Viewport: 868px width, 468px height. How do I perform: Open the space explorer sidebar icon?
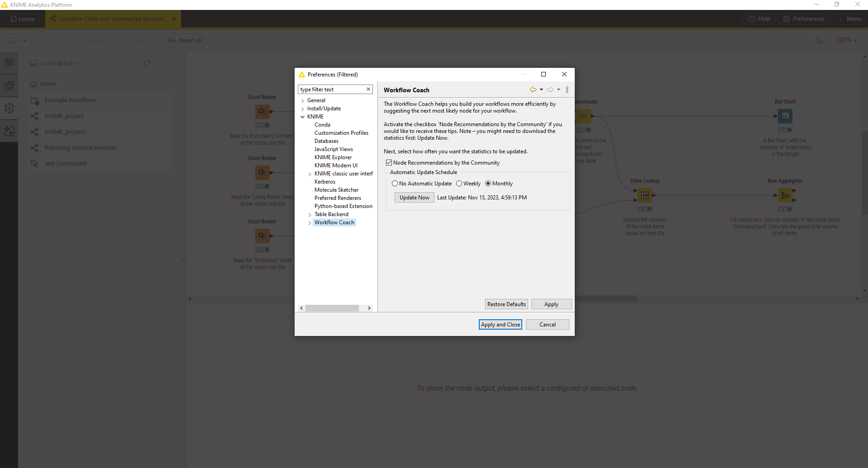click(9, 85)
